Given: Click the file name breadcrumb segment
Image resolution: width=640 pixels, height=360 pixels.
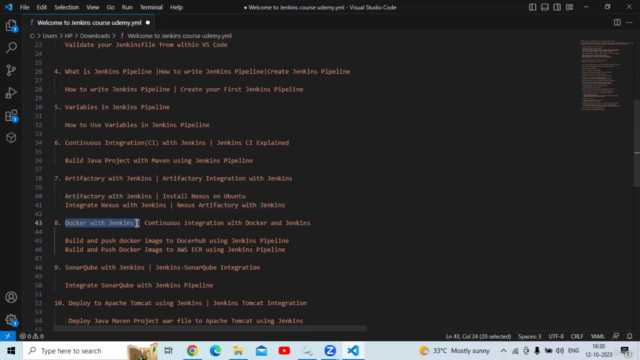Looking at the screenshot, I should pyautogui.click(x=179, y=36).
